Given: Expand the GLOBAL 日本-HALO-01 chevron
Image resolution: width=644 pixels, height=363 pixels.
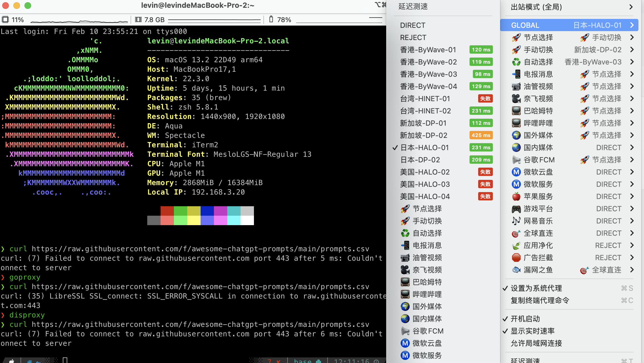Looking at the screenshot, I should [632, 25].
